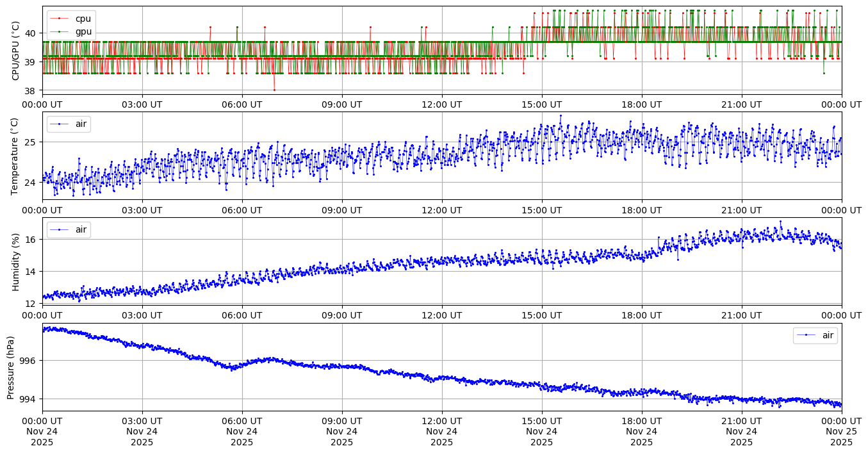Click the 'CPU/GPU (°C)' y-axis label

(16, 51)
